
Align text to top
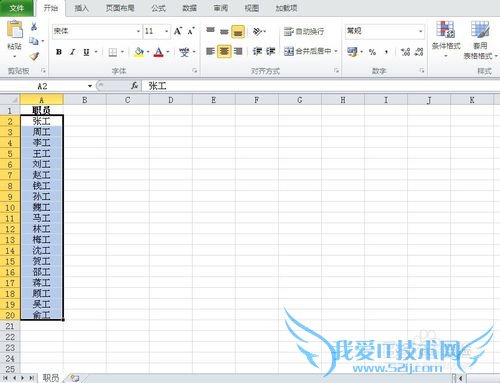[x=210, y=31]
